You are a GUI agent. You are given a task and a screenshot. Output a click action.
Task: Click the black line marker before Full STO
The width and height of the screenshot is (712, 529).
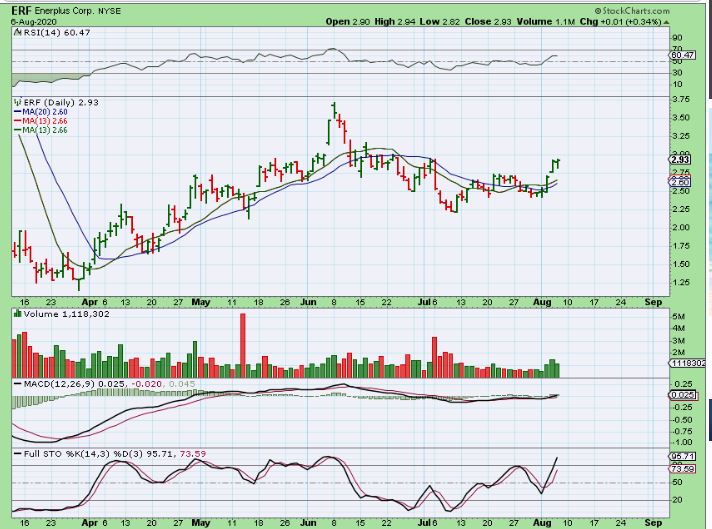tap(18, 454)
